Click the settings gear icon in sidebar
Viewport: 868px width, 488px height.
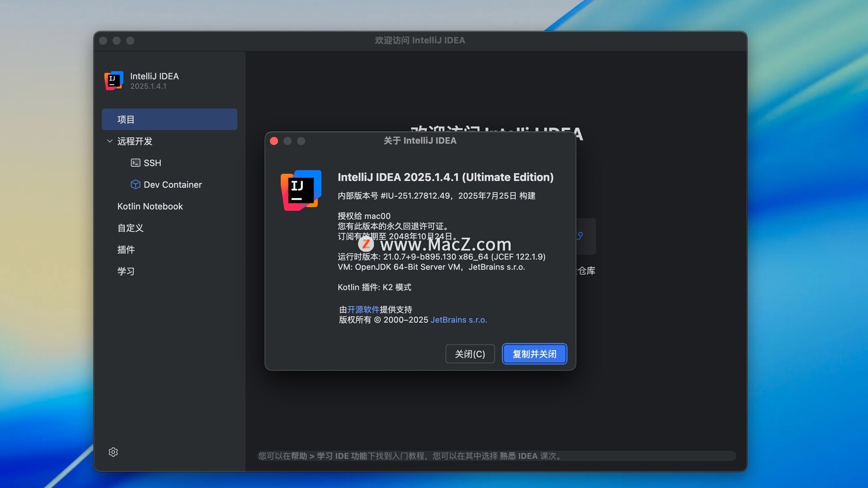pyautogui.click(x=113, y=452)
